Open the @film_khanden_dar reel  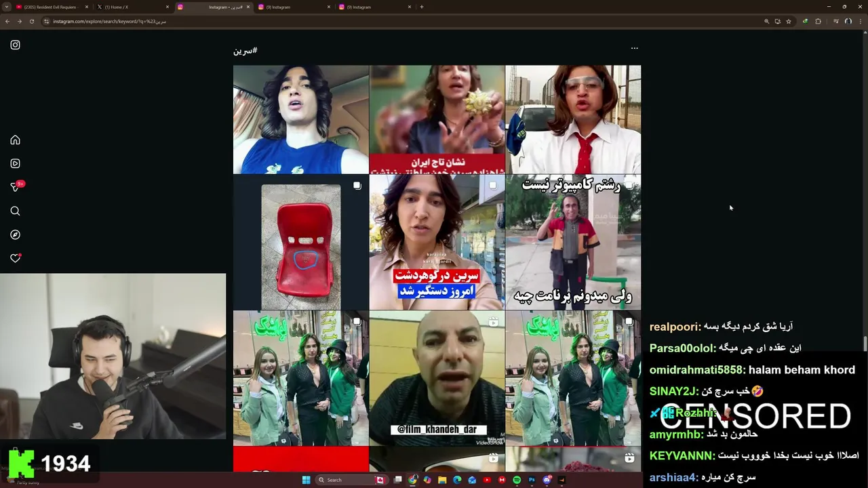(437, 378)
